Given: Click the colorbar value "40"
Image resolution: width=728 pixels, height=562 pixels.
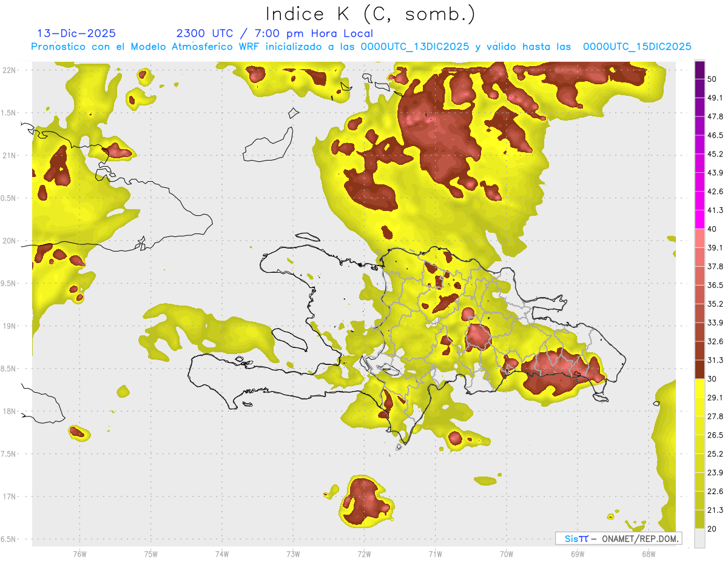Looking at the screenshot, I should 713,229.
